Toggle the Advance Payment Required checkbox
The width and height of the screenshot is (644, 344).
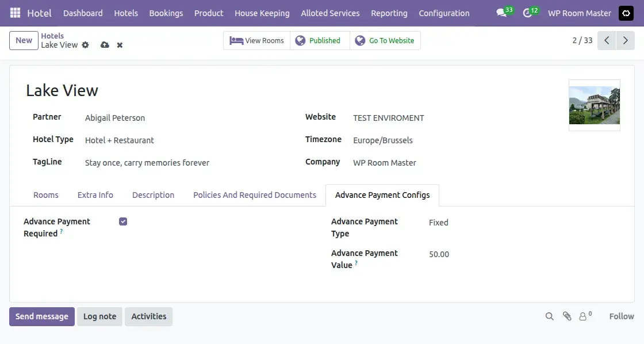pos(122,221)
